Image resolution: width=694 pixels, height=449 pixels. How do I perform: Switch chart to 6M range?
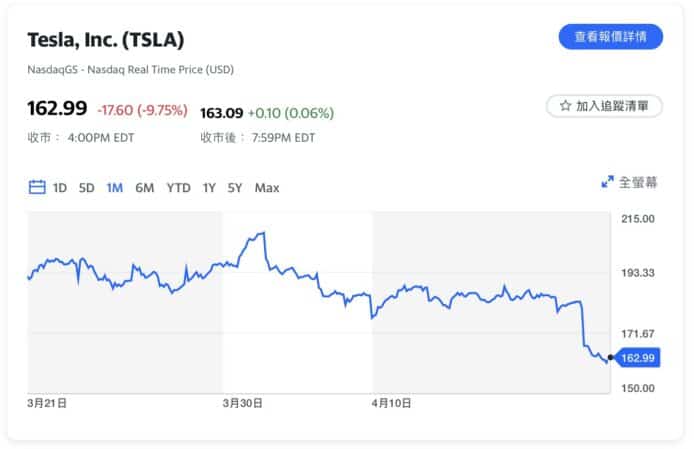(x=144, y=187)
